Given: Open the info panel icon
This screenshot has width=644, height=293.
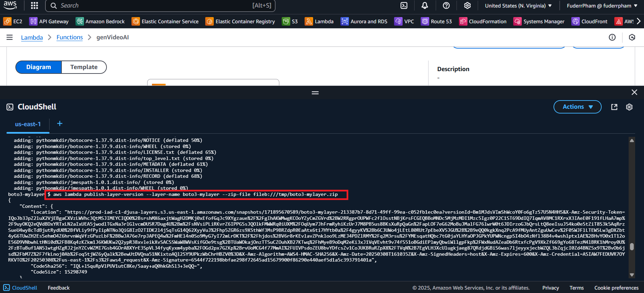Looking at the screenshot, I should tap(612, 37).
